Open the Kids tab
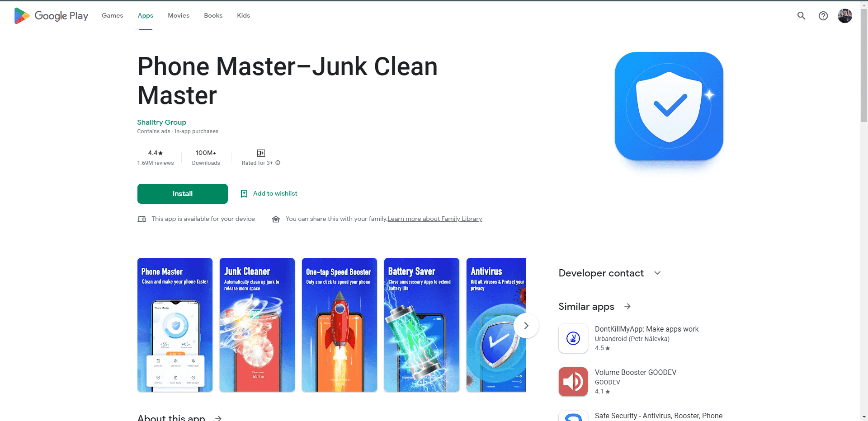Image resolution: width=868 pixels, height=421 pixels. coord(243,15)
